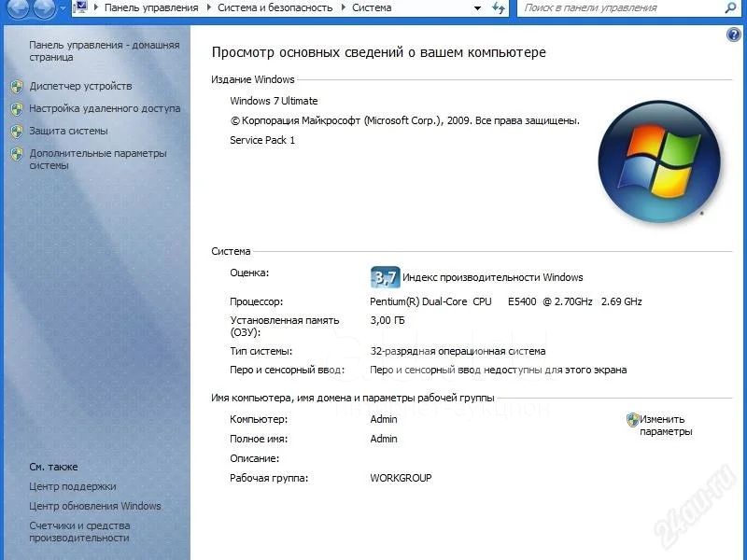Click the Тип системы: label
Viewport: 747px width, 560px height.
click(261, 352)
